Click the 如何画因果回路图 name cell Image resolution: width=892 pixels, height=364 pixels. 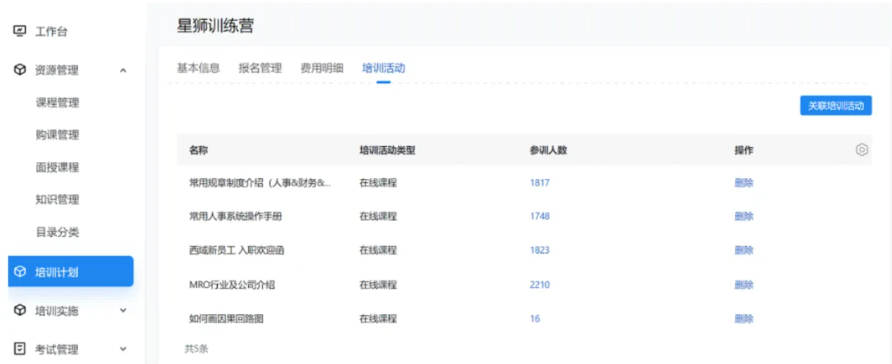(226, 318)
